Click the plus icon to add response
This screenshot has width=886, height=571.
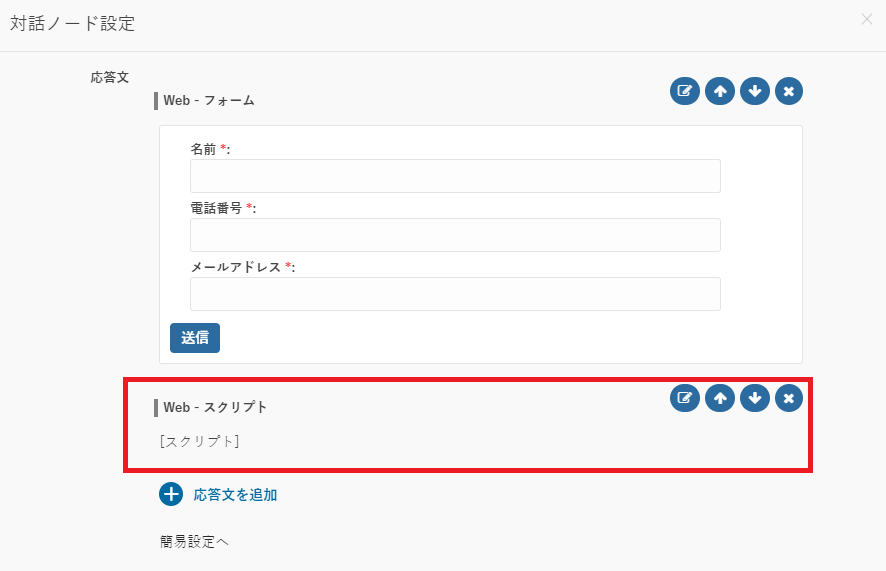[x=171, y=494]
